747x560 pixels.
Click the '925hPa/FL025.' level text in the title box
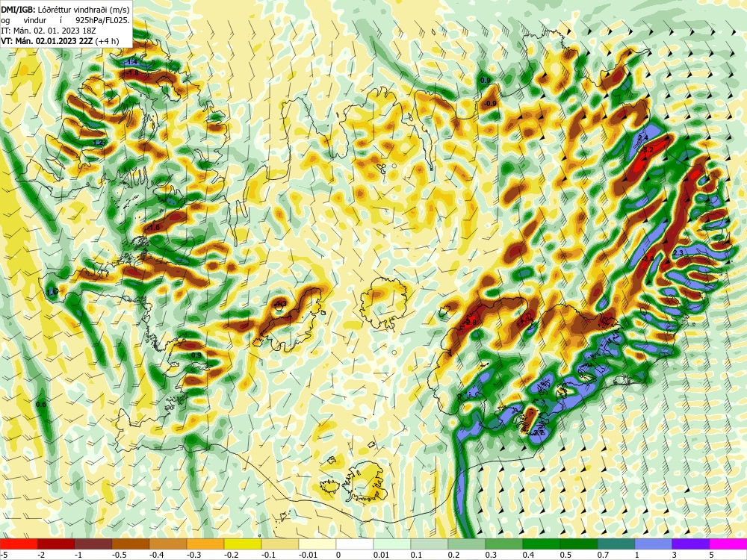point(102,20)
